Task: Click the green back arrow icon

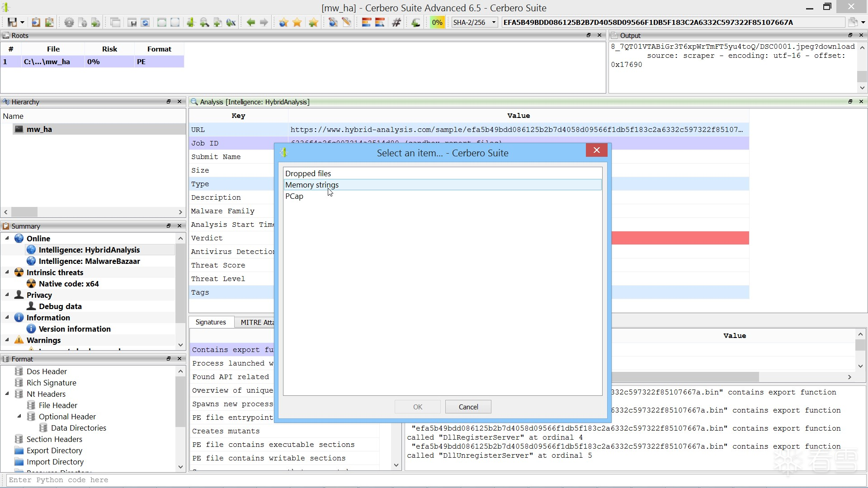Action: (x=250, y=22)
